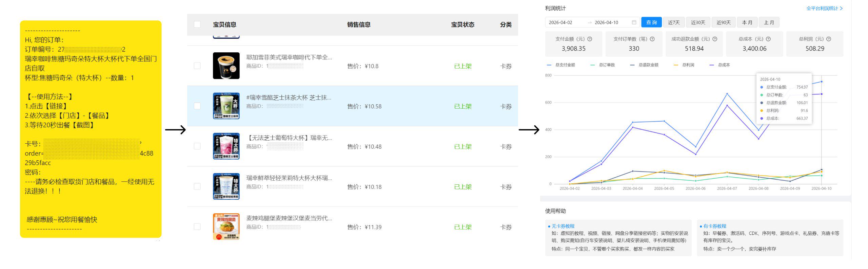This screenshot has height=269, width=868.
Task: Check the 麦辣鸡腿堡 row checkbox
Action: click(197, 227)
